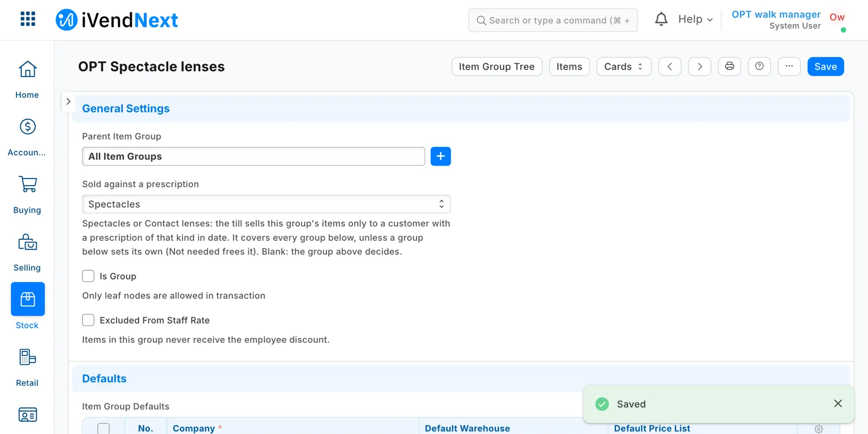Screen dimensions: 868x434
Task: Print this item group
Action: click(x=730, y=66)
